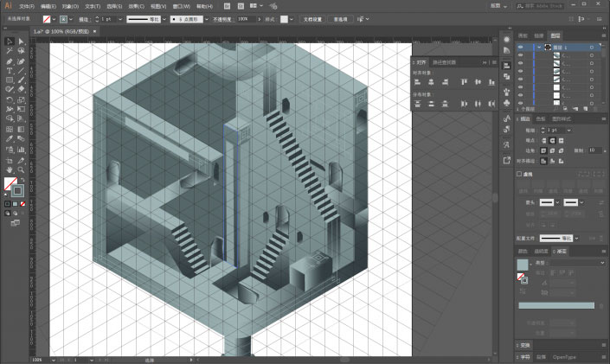The width and height of the screenshot is (610, 364).
Task: Select the Rotate tool
Action: (x=10, y=99)
